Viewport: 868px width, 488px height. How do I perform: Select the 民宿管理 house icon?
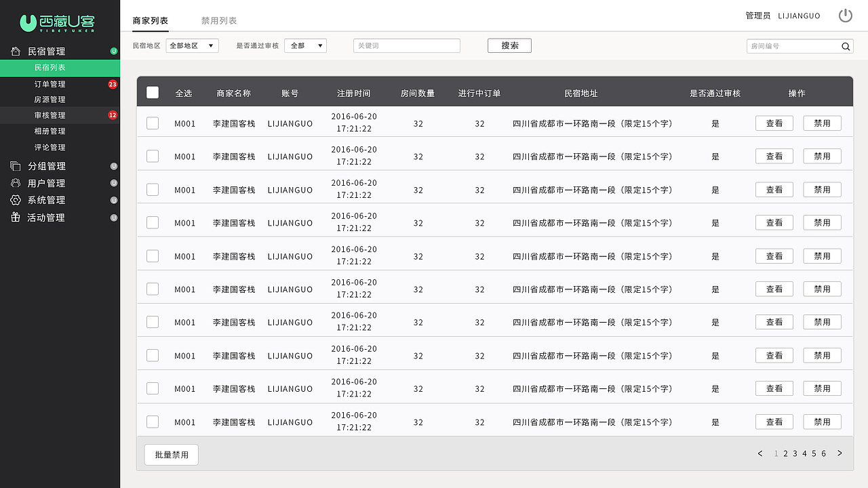[x=15, y=51]
